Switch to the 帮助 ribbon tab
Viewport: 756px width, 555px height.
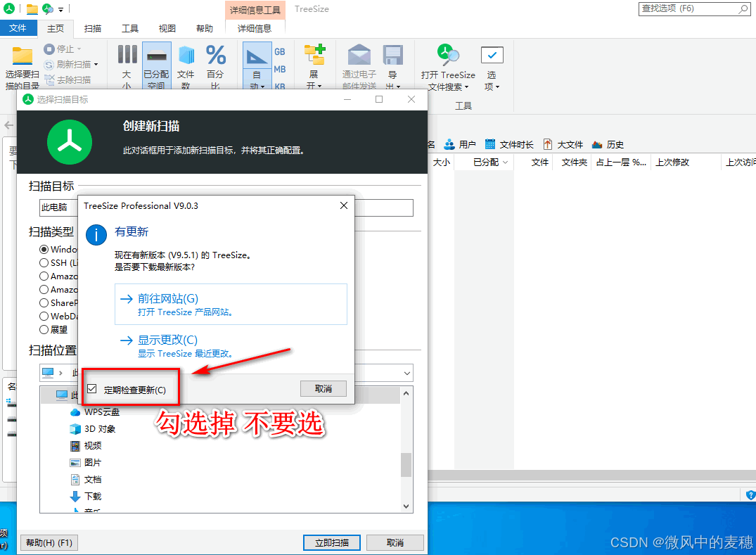[205, 28]
